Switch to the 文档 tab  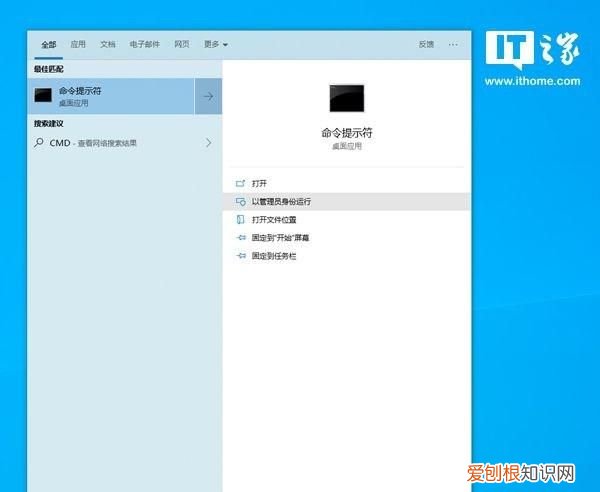108,44
